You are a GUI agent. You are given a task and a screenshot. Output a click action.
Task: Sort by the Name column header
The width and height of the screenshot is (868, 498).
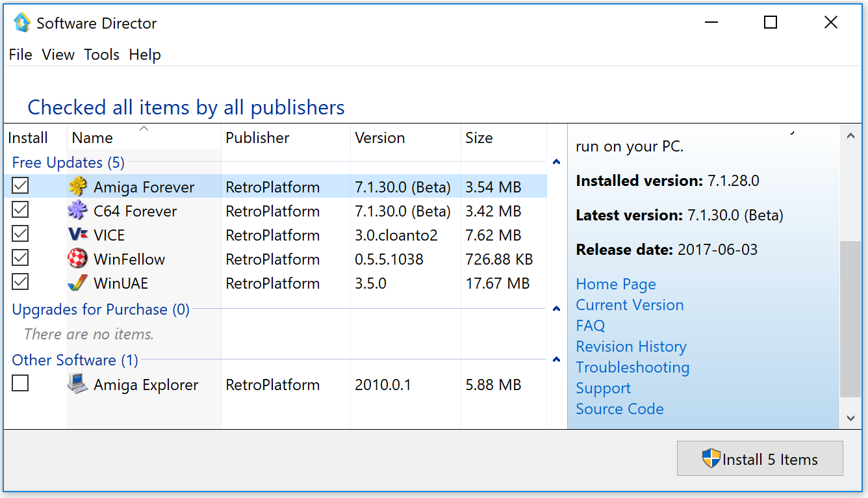point(144,137)
